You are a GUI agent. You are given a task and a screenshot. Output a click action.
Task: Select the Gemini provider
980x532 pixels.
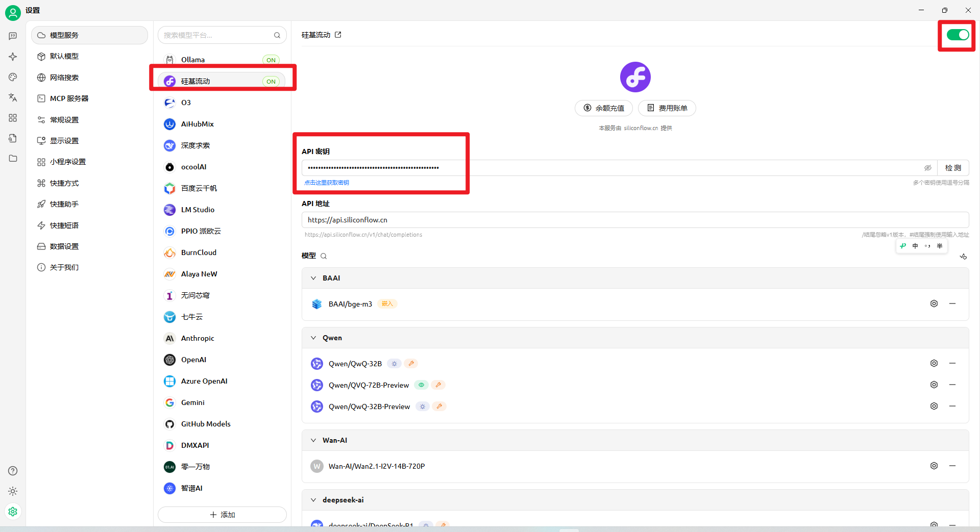click(222, 402)
